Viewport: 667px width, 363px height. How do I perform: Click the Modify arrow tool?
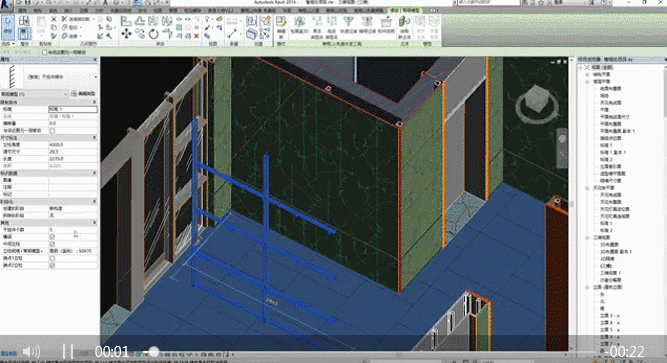click(8, 26)
